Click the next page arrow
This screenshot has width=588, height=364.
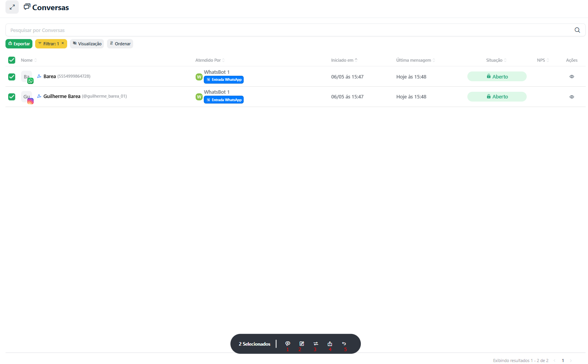click(571, 360)
